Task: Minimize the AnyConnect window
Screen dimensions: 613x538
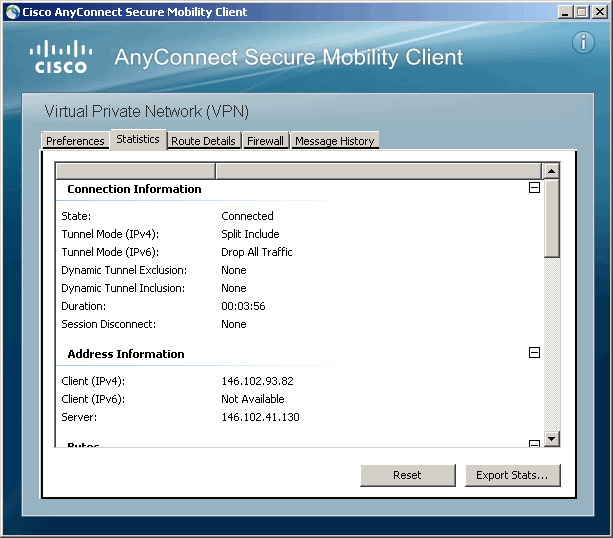Action: [x=565, y=12]
